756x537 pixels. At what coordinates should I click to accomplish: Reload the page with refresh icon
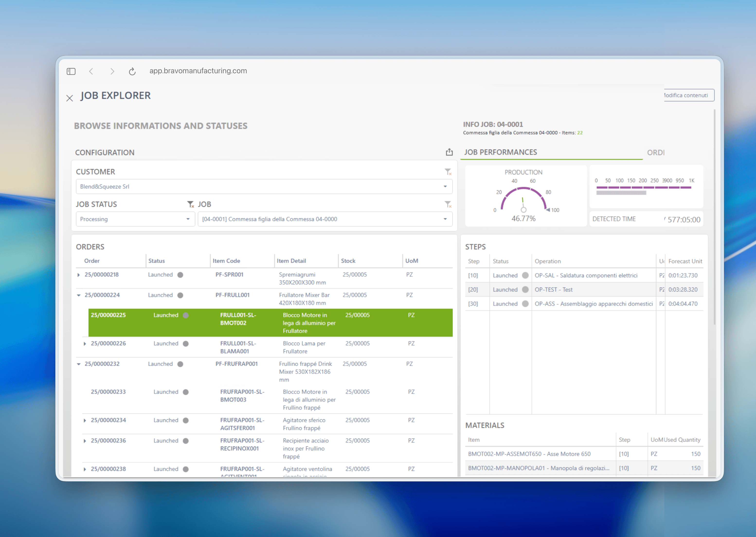(x=132, y=71)
